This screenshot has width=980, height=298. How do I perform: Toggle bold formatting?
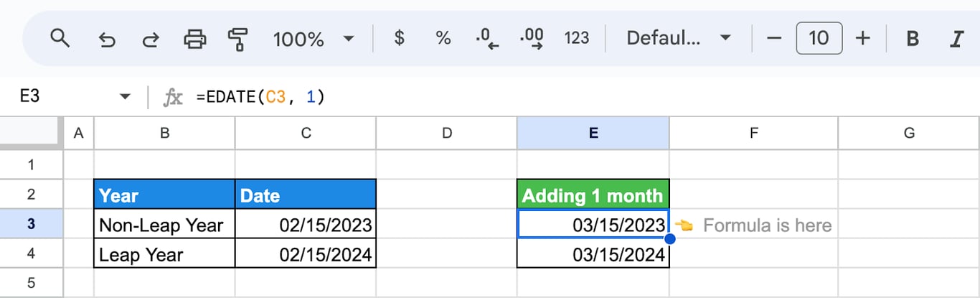coord(913,38)
